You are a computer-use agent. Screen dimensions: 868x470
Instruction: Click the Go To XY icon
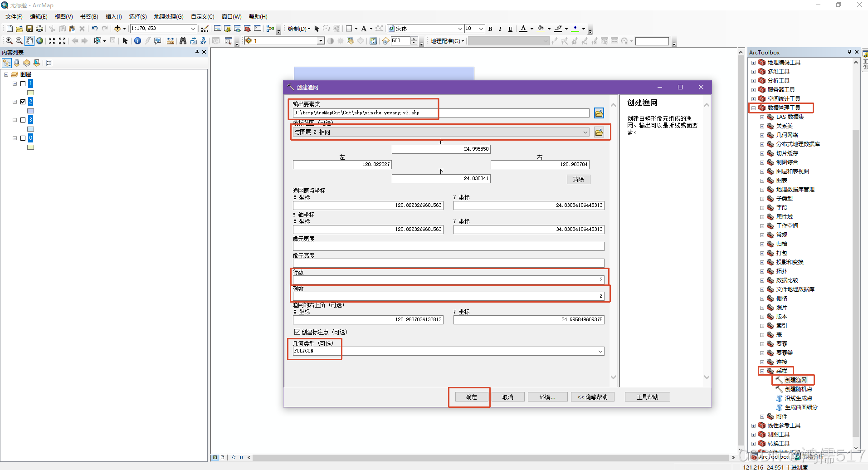(x=203, y=41)
